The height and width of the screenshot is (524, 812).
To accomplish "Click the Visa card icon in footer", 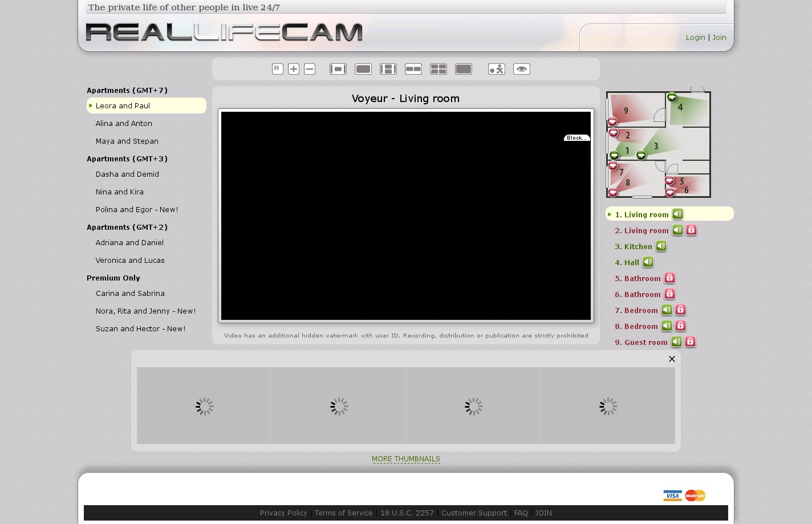I will click(x=673, y=495).
